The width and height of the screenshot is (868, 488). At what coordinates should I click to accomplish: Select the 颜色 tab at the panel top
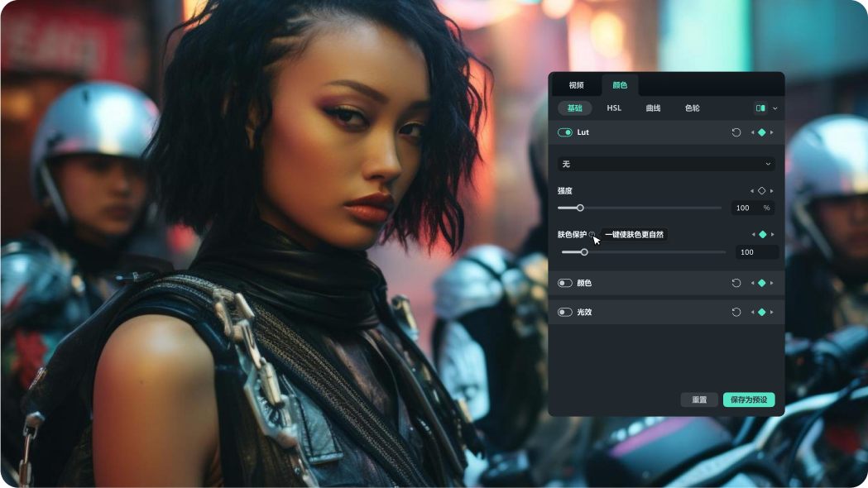pos(620,85)
